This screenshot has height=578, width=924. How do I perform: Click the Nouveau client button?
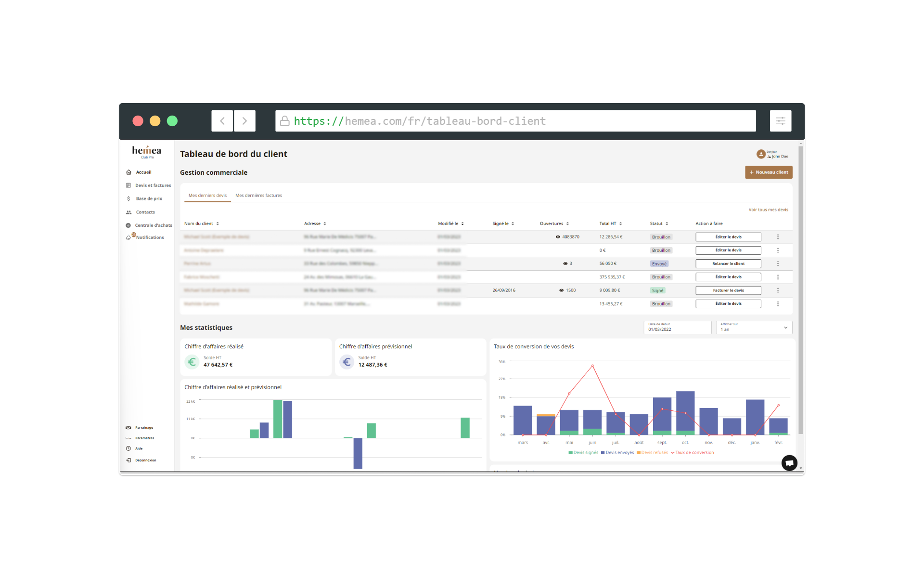point(769,172)
